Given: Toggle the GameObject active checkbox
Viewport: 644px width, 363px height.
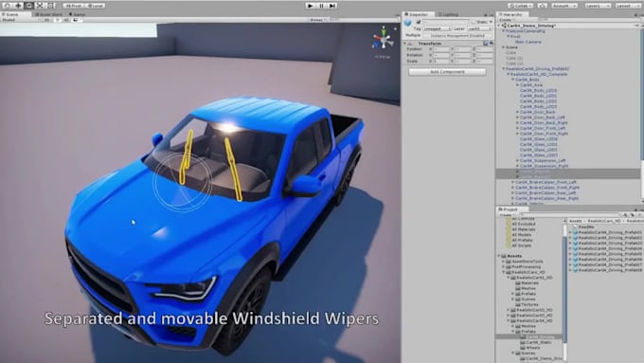Looking at the screenshot, I should coord(419,22).
